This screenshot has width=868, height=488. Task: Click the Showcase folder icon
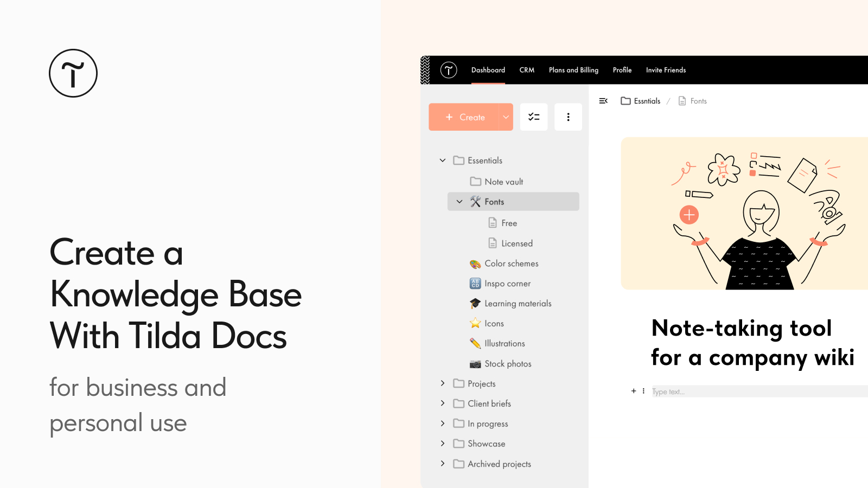(459, 444)
